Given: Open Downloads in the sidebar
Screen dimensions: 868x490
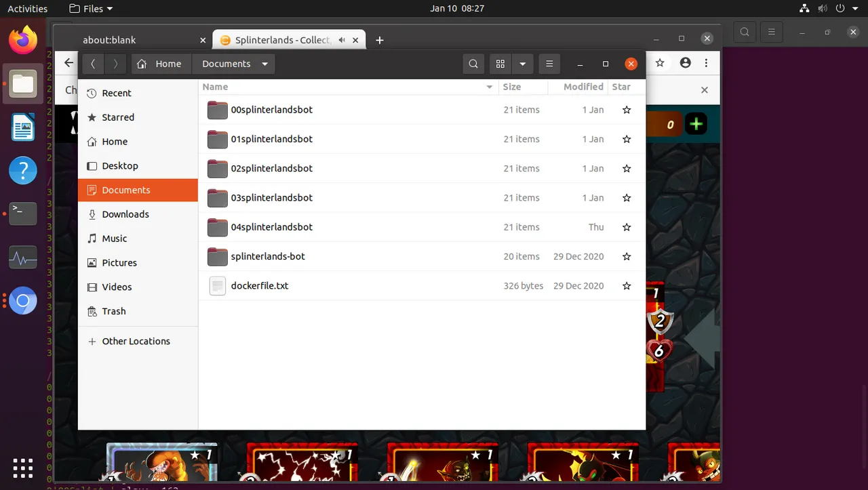Looking at the screenshot, I should point(138,214).
